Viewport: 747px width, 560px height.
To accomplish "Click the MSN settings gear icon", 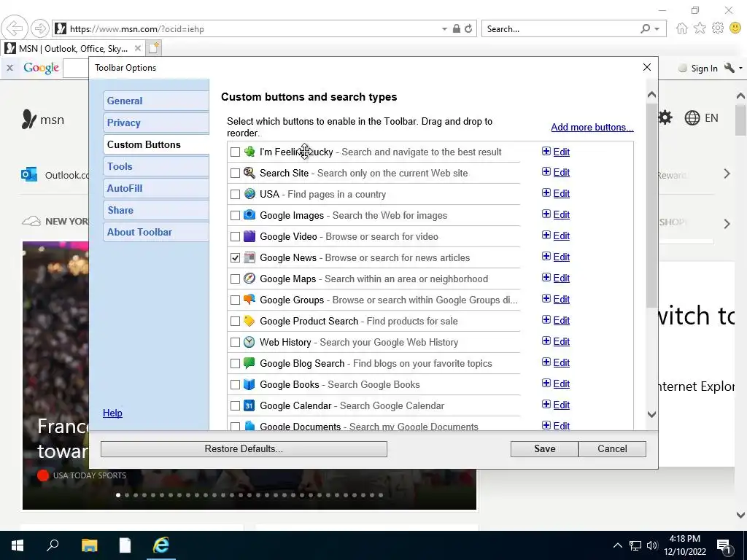I will point(665,117).
